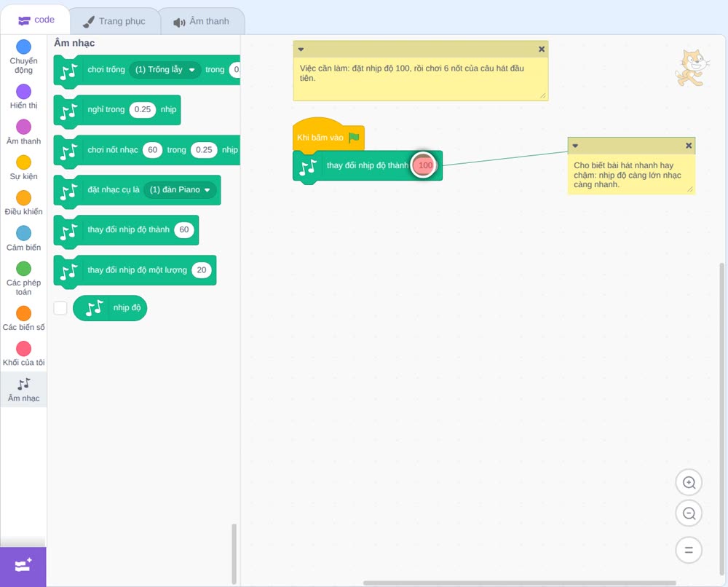The image size is (728, 587).
Task: Open the Âm thanh tab
Action: (202, 21)
